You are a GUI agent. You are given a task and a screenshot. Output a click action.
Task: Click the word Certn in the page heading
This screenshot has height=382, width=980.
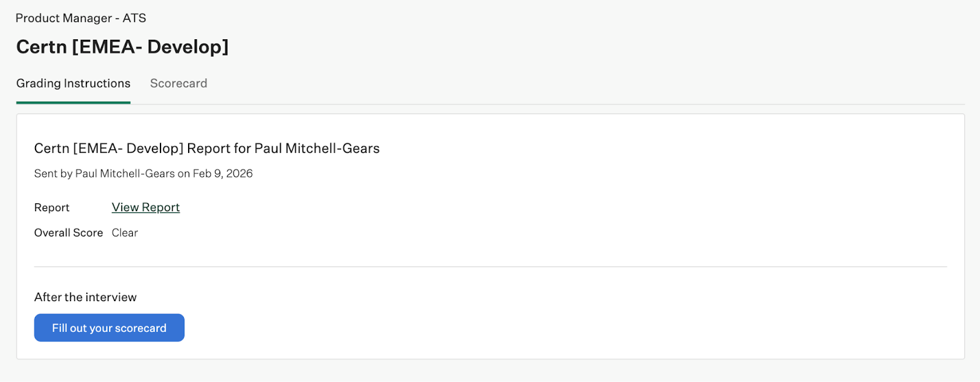[x=41, y=47]
